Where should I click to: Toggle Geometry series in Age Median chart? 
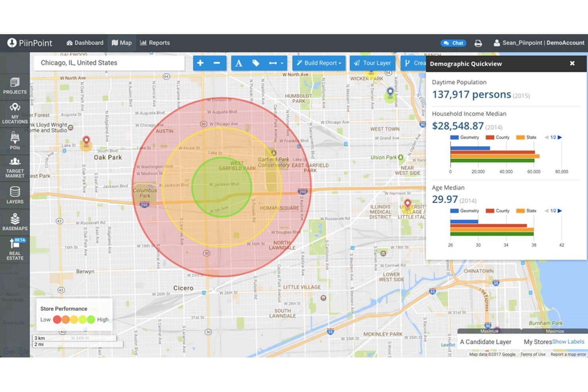464,211
